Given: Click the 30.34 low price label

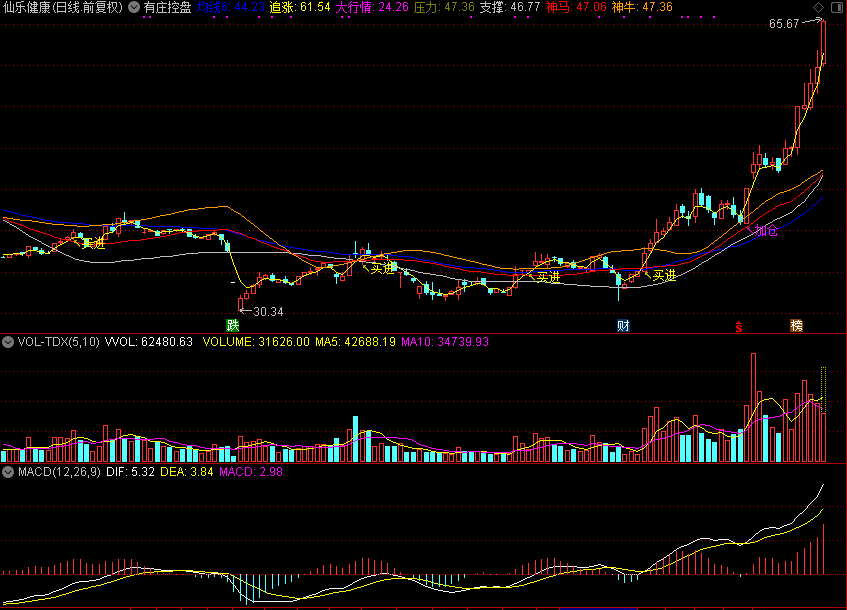Looking at the screenshot, I should (268, 312).
